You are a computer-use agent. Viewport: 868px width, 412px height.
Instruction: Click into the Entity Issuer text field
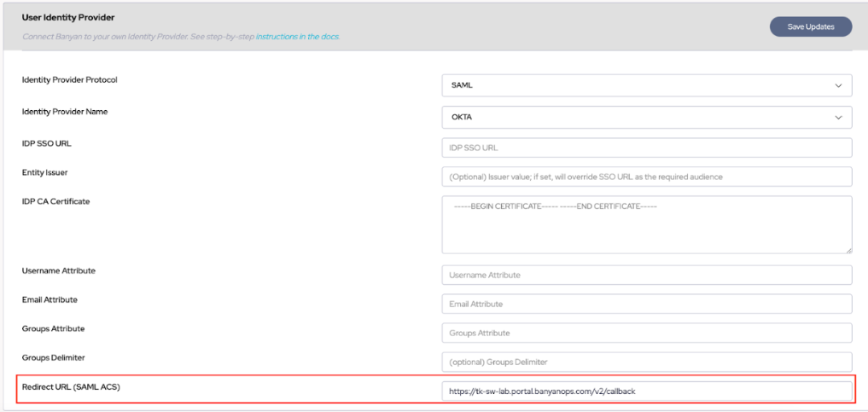coord(646,177)
